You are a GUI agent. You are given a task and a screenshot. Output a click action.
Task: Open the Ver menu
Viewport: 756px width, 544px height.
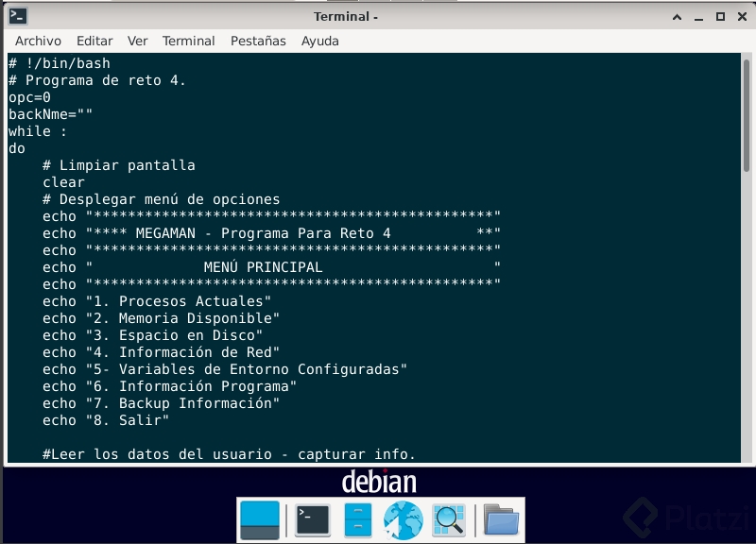(137, 41)
